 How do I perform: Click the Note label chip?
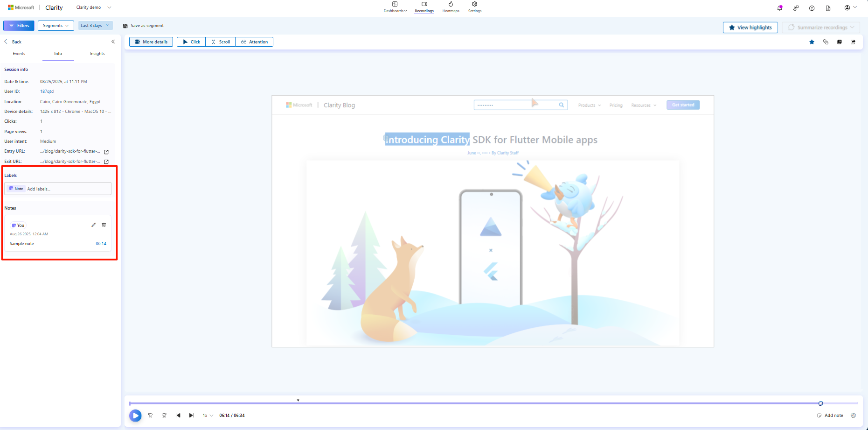16,189
